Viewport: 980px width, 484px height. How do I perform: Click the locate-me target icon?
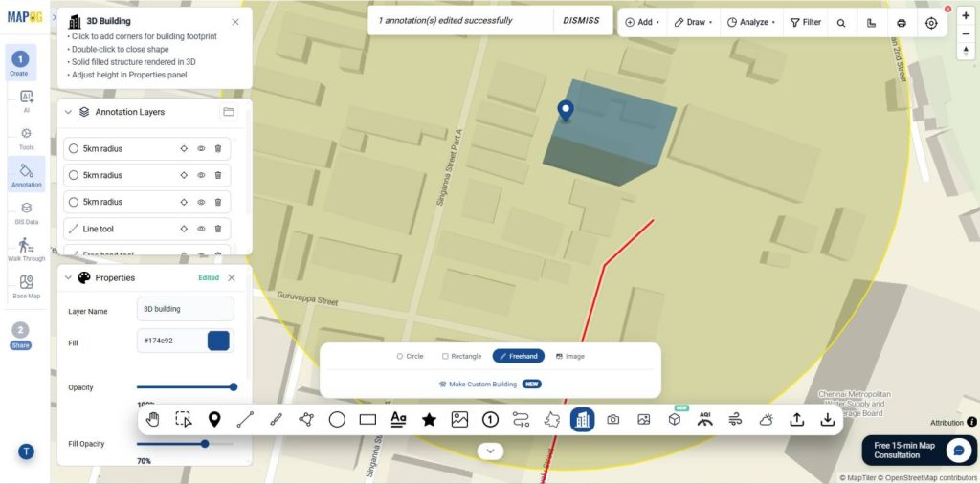[931, 23]
